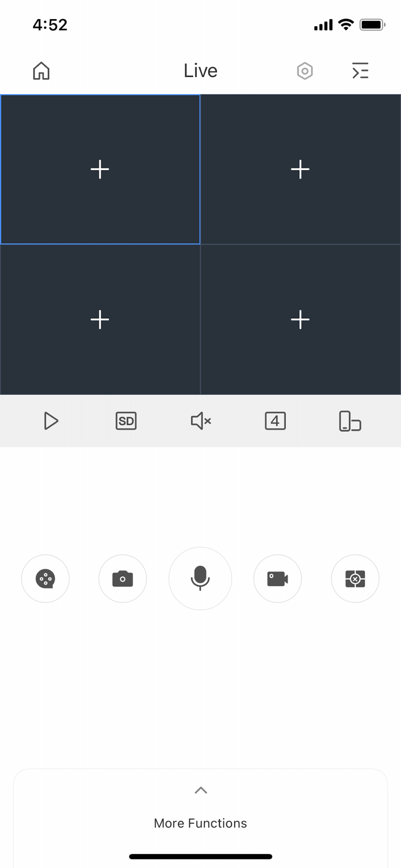The height and width of the screenshot is (868, 401).
Task: Take a snapshot with the camera icon
Action: pos(123,579)
